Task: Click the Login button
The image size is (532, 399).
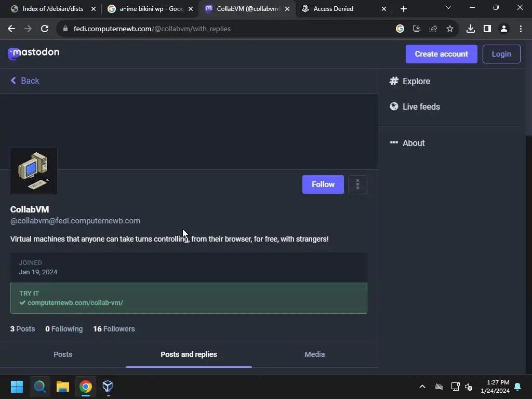Action: pos(501,54)
